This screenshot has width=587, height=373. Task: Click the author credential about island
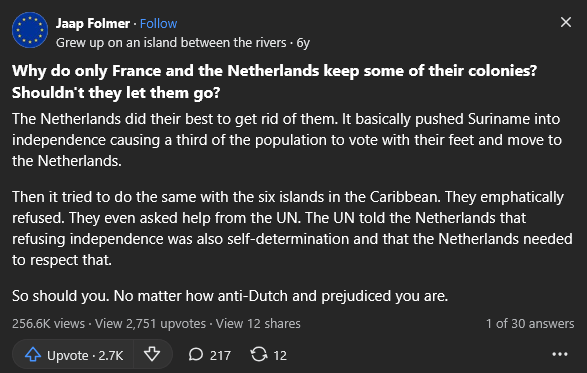click(171, 43)
